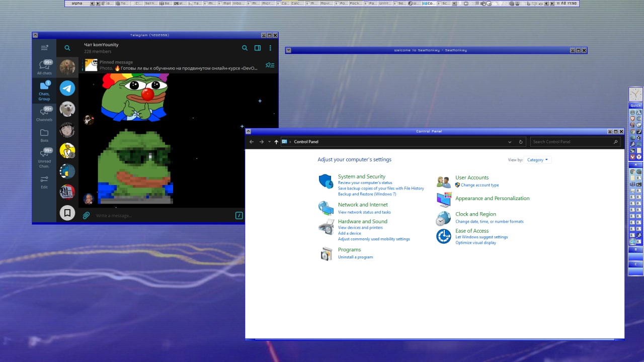Select the Chats, Group folder in Telegram
Screen dimensions: 644x362
pos(44,91)
